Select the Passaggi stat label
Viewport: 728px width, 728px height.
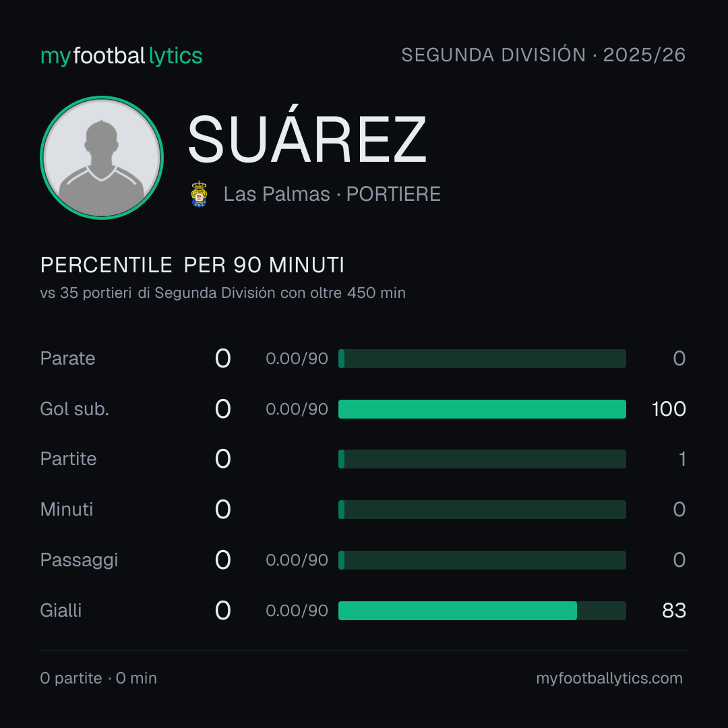(79, 560)
